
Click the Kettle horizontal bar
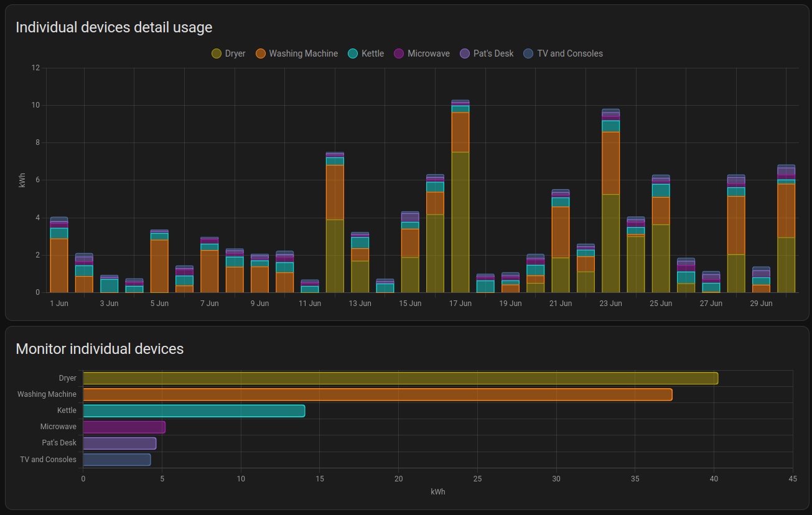pos(194,411)
